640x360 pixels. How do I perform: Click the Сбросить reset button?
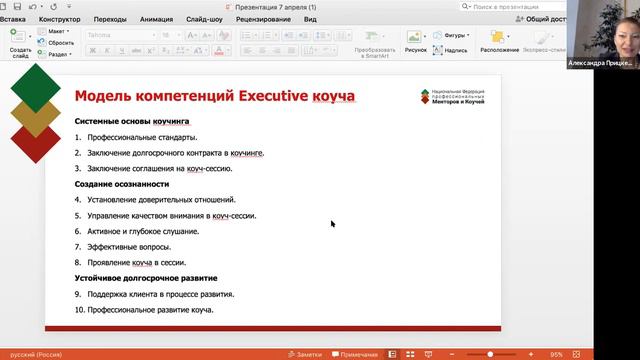pyautogui.click(x=56, y=42)
